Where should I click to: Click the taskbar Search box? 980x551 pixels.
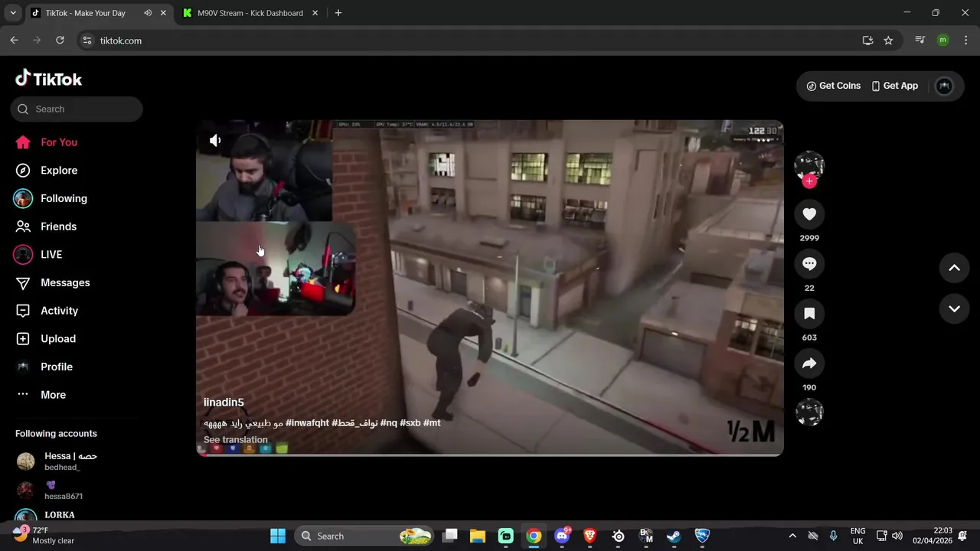click(364, 536)
